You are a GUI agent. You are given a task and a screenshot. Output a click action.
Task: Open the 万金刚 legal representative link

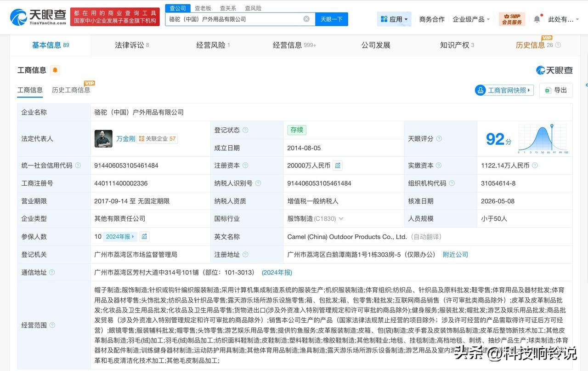tap(125, 138)
